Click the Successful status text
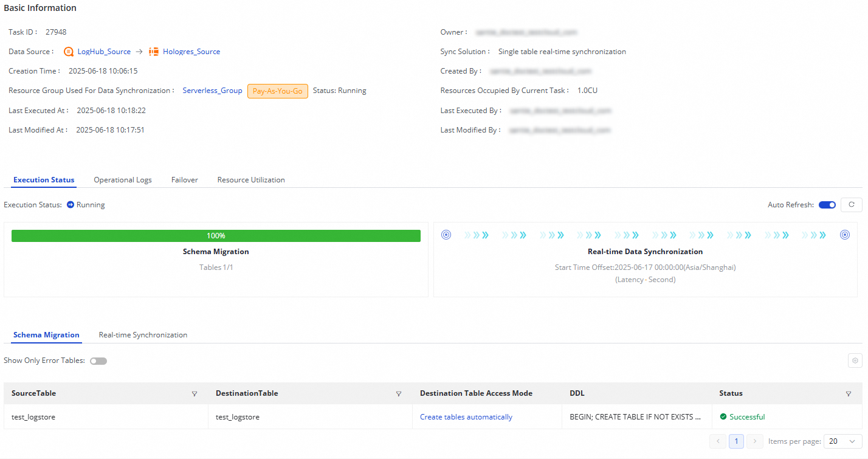Screen dimensions: 868x459 [x=747, y=417]
